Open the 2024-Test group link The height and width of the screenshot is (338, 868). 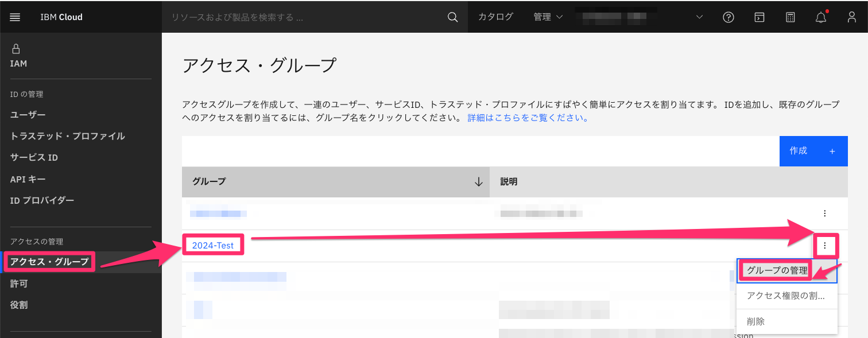213,246
